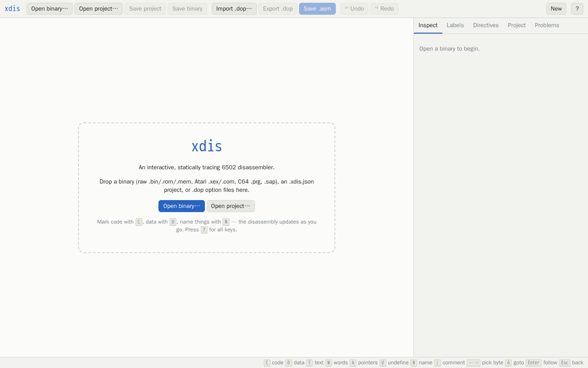Image resolution: width=588 pixels, height=368 pixels.
Task: Click the U undefine shortcut in status bar
Action: coord(394,362)
